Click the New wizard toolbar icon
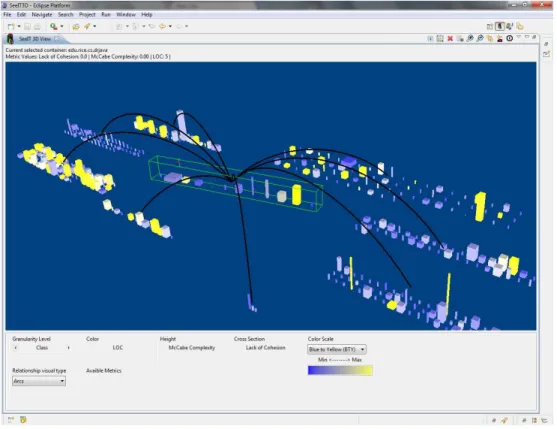Screen dimensions: 557x429 (11, 26)
